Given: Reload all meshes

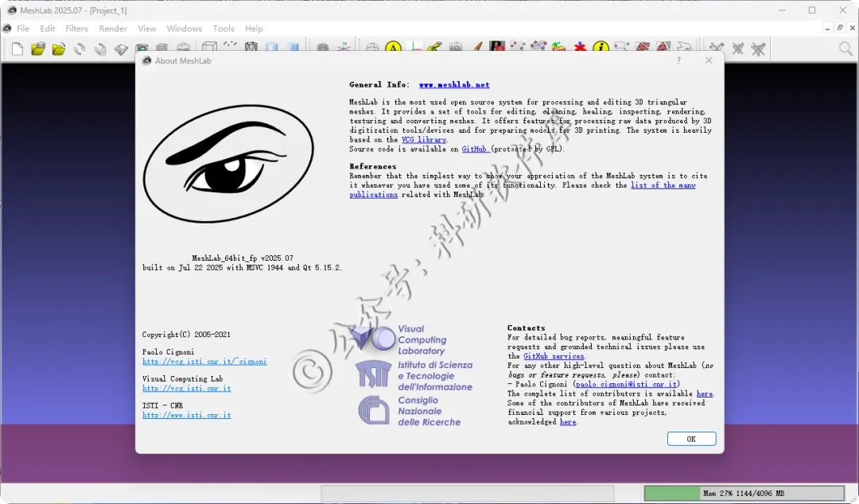Looking at the screenshot, I should pos(100,49).
